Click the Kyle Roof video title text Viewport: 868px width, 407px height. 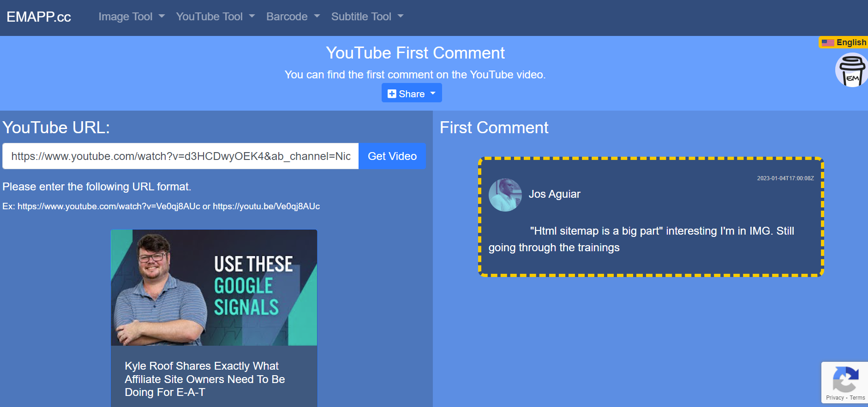[204, 379]
